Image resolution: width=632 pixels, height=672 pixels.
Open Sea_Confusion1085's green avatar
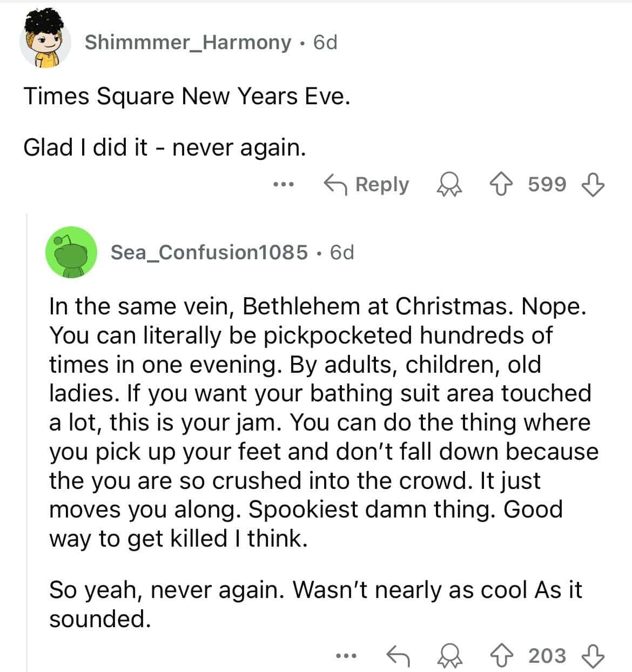[x=71, y=252]
